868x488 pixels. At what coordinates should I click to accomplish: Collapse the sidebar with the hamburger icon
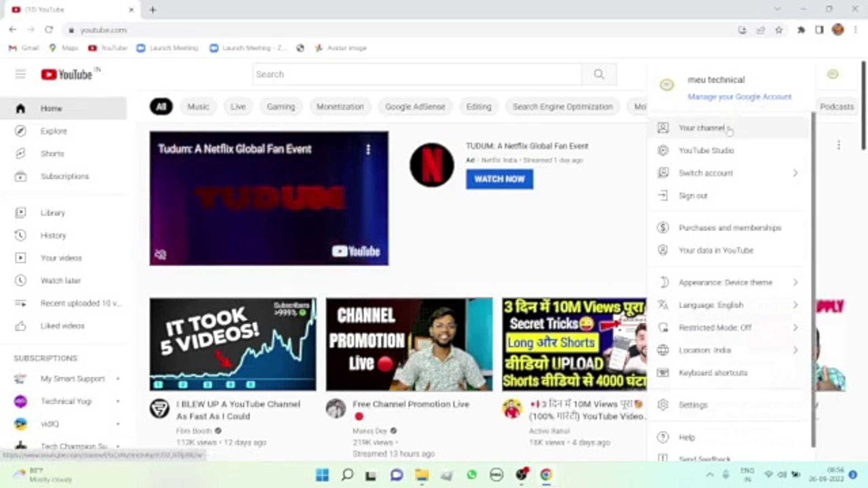point(20,74)
